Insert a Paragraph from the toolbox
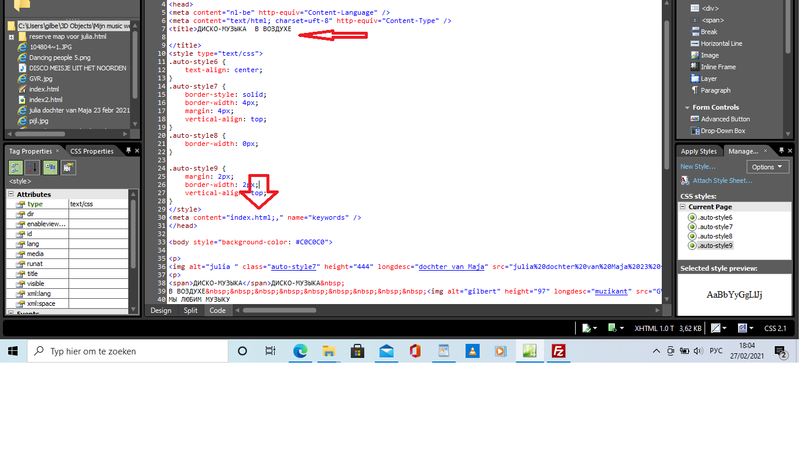The height and width of the screenshot is (450, 800). [x=715, y=90]
